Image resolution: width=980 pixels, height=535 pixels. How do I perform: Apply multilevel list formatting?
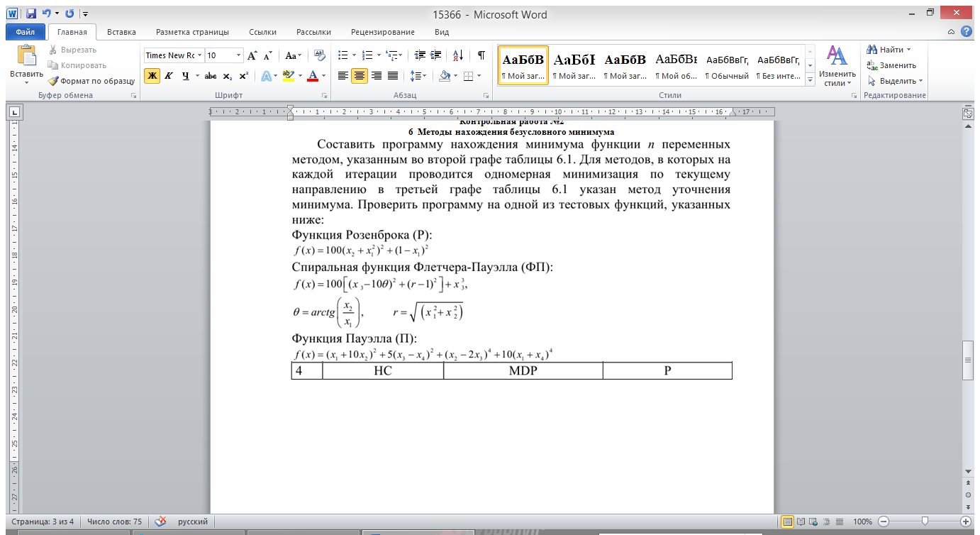click(x=391, y=55)
